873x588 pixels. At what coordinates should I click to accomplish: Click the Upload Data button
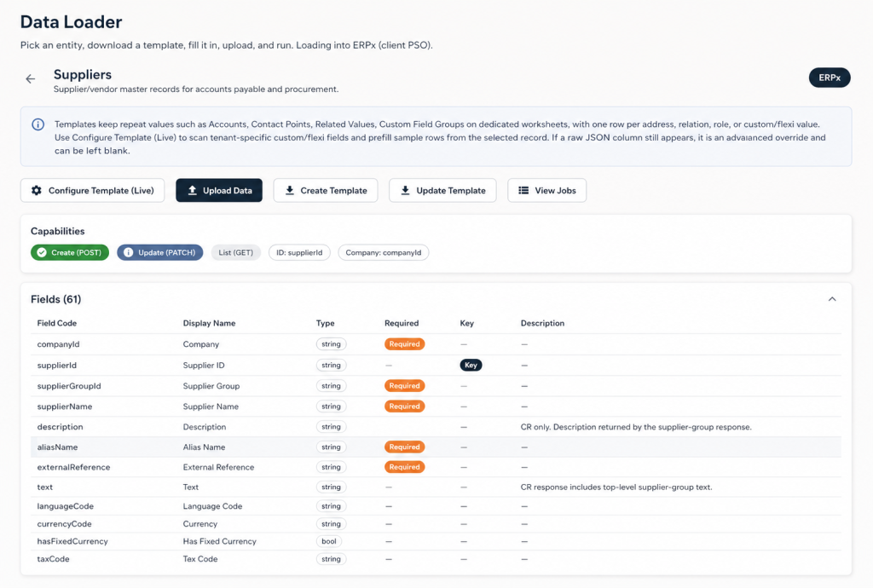pos(219,190)
